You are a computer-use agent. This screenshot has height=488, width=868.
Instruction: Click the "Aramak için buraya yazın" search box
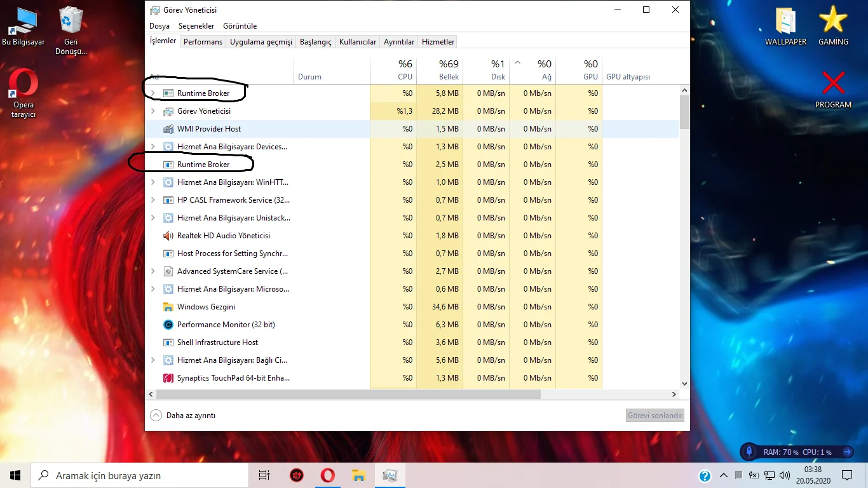(x=140, y=475)
